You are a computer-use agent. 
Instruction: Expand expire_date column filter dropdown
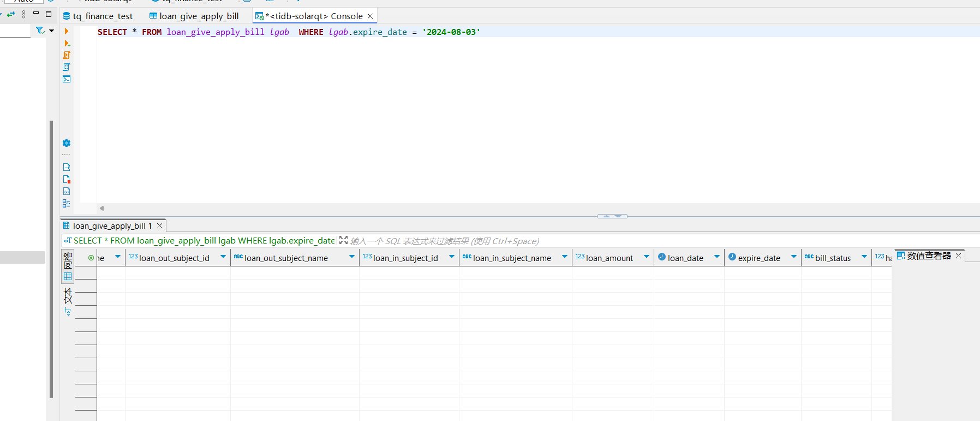[794, 257]
